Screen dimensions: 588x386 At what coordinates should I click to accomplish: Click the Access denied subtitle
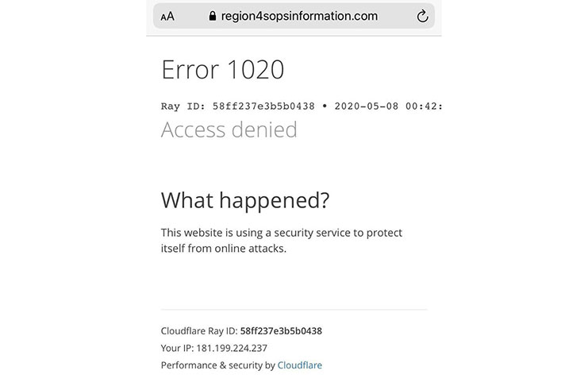(229, 129)
